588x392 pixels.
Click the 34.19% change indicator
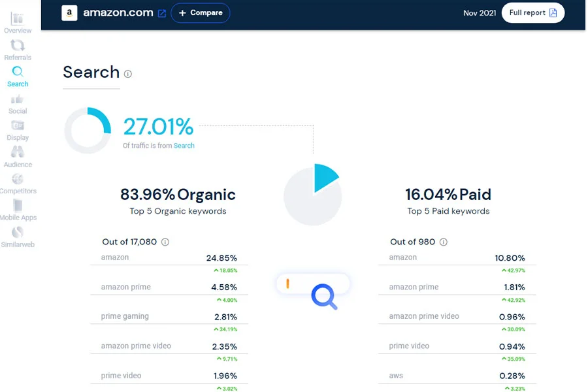point(225,329)
